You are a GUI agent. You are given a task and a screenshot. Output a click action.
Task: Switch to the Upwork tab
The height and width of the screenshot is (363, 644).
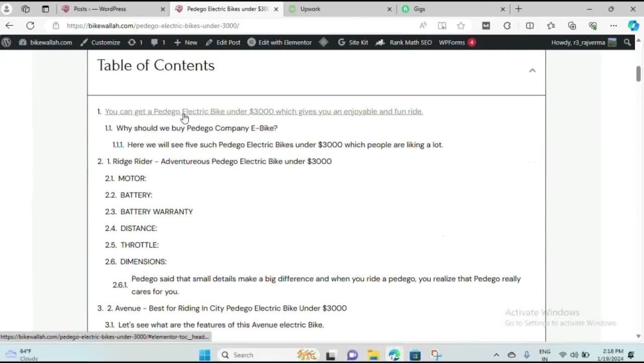[x=340, y=8]
